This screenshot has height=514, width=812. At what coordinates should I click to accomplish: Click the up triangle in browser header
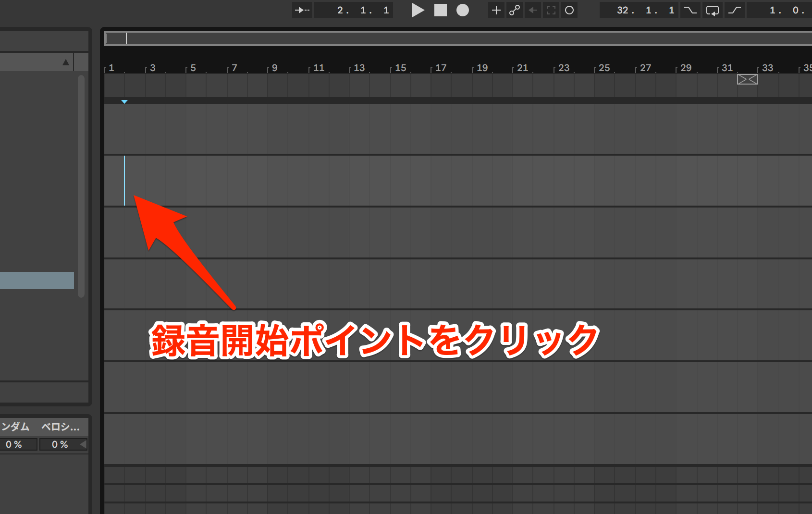66,62
